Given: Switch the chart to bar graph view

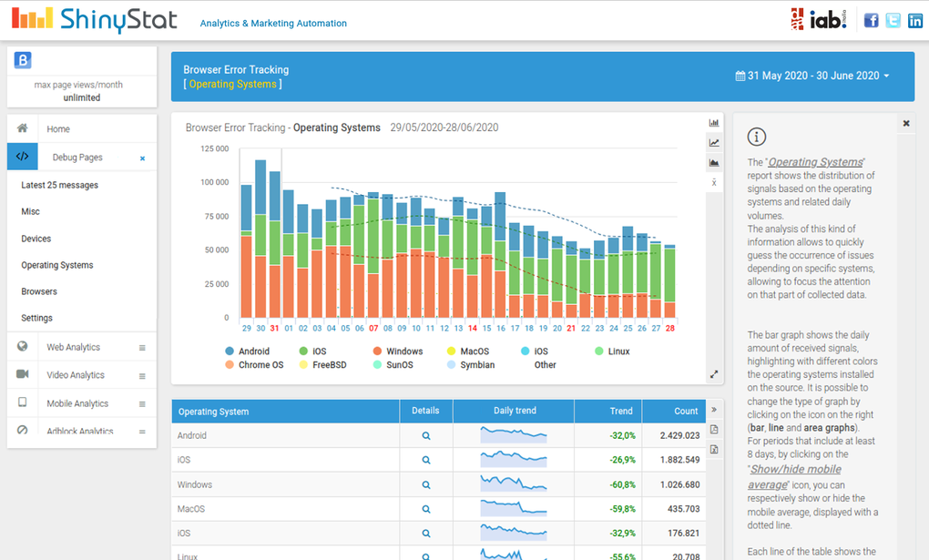Looking at the screenshot, I should click(714, 122).
